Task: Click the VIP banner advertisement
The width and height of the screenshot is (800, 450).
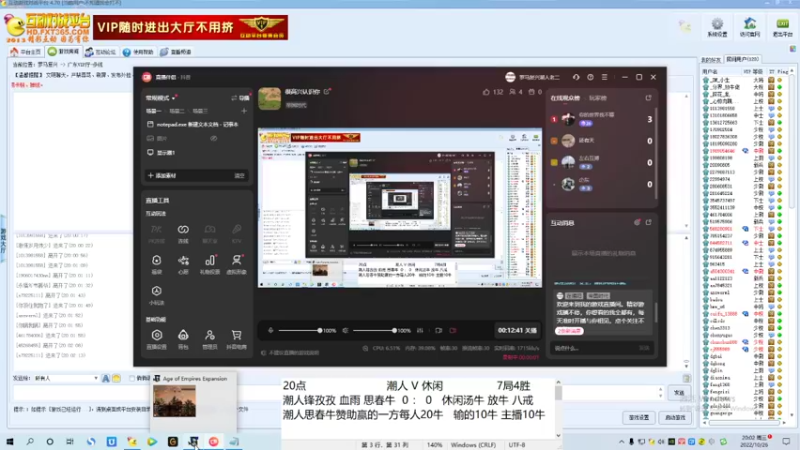Action: coord(190,28)
